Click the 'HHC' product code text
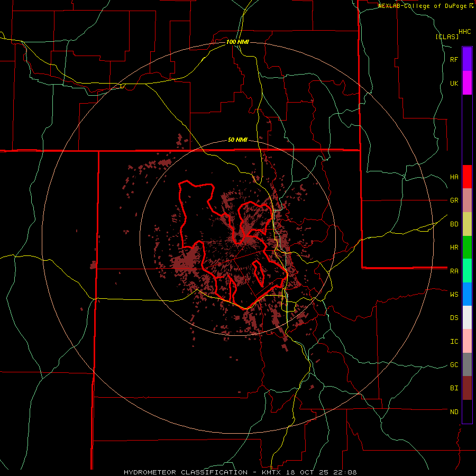Screen dimensions: 476x476 pyautogui.click(x=464, y=32)
